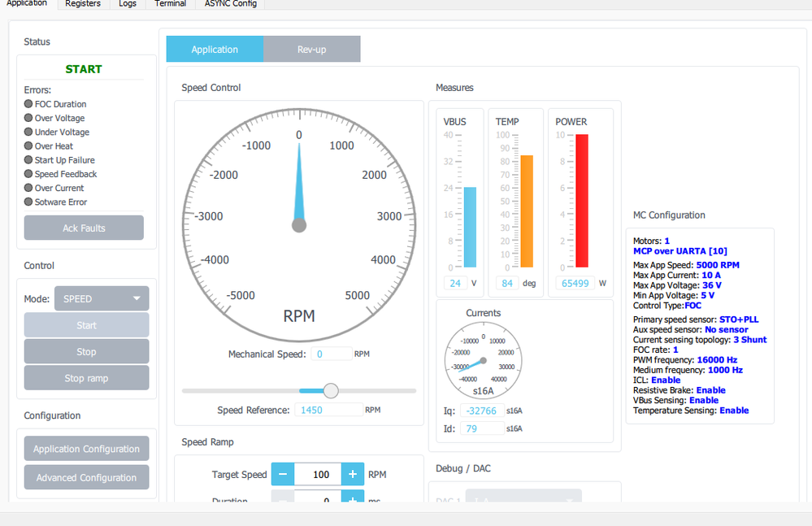Click the Under Voltage error indicator LED
This screenshot has width=812, height=526.
click(28, 132)
